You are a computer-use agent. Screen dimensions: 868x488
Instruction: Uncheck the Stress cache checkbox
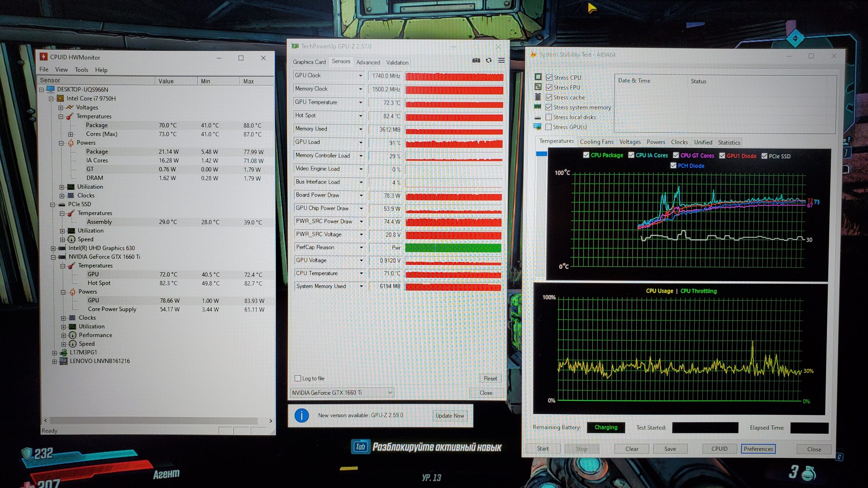[549, 97]
